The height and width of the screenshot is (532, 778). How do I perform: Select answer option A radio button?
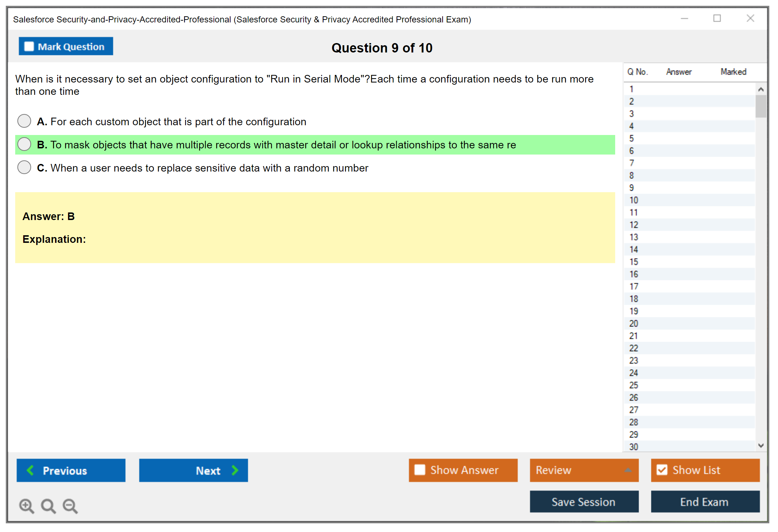click(24, 121)
